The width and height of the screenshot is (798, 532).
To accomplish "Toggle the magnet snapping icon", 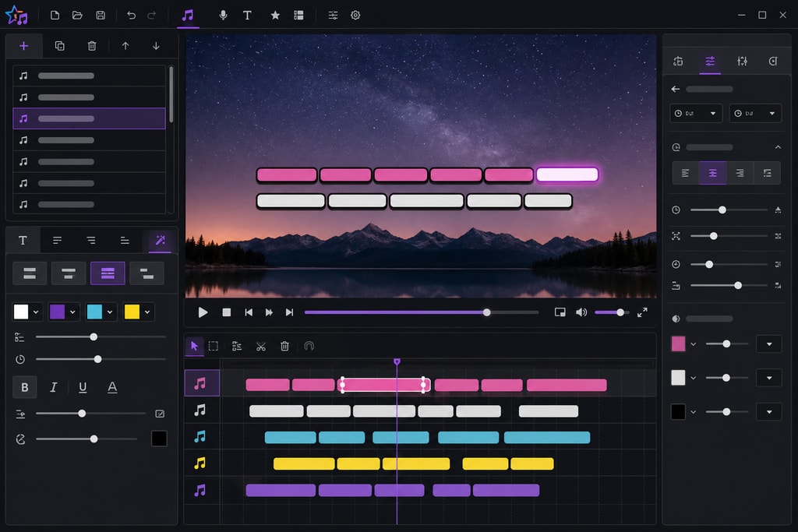I will coord(309,347).
